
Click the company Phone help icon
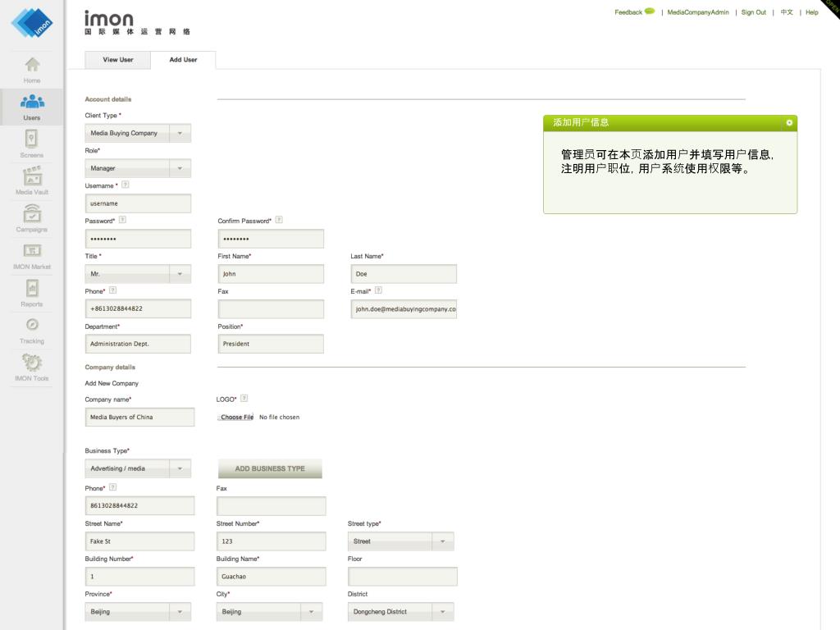[x=113, y=487]
